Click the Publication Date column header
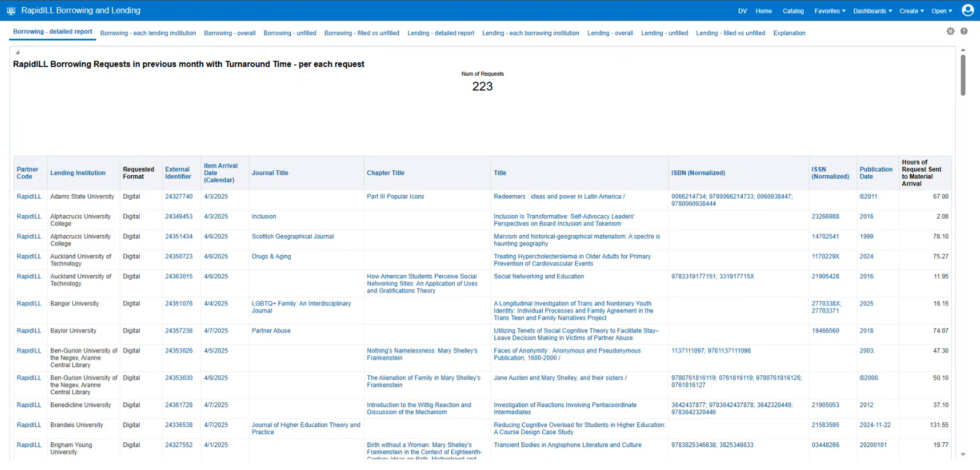The height and width of the screenshot is (470, 980). [x=876, y=173]
